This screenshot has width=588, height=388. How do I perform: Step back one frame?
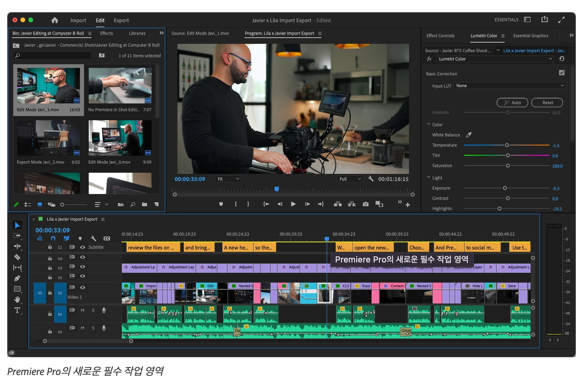tap(280, 204)
